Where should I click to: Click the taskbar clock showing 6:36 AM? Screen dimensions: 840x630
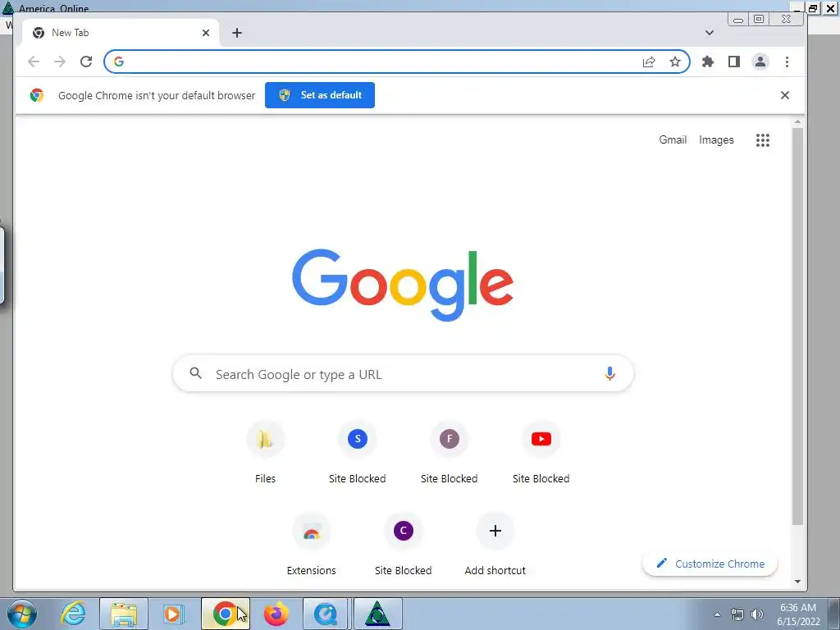798,614
